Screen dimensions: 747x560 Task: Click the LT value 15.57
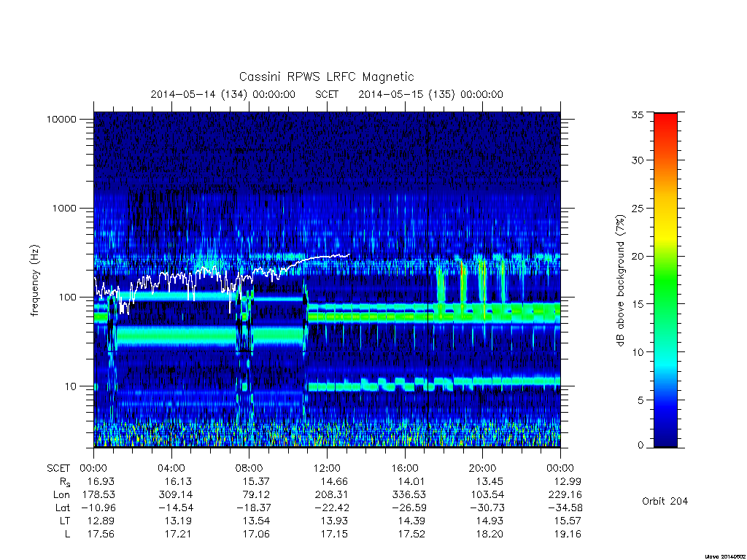(x=568, y=521)
